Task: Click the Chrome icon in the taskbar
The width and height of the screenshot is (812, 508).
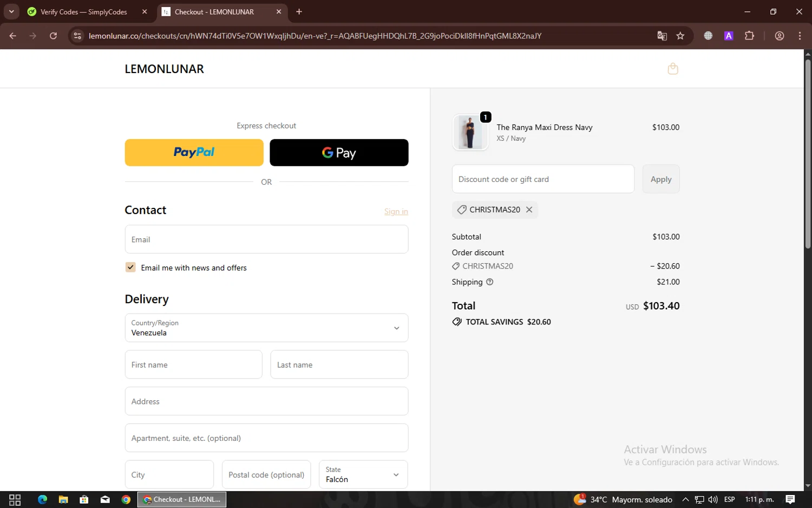Action: pyautogui.click(x=126, y=499)
